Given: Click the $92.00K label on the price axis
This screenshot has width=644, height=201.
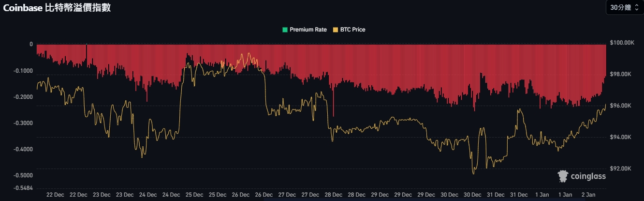Looking at the screenshot, I should (621, 169).
